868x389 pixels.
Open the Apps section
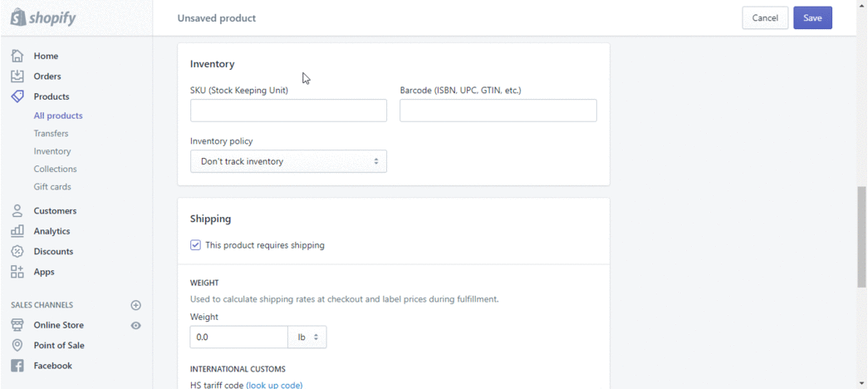point(44,272)
